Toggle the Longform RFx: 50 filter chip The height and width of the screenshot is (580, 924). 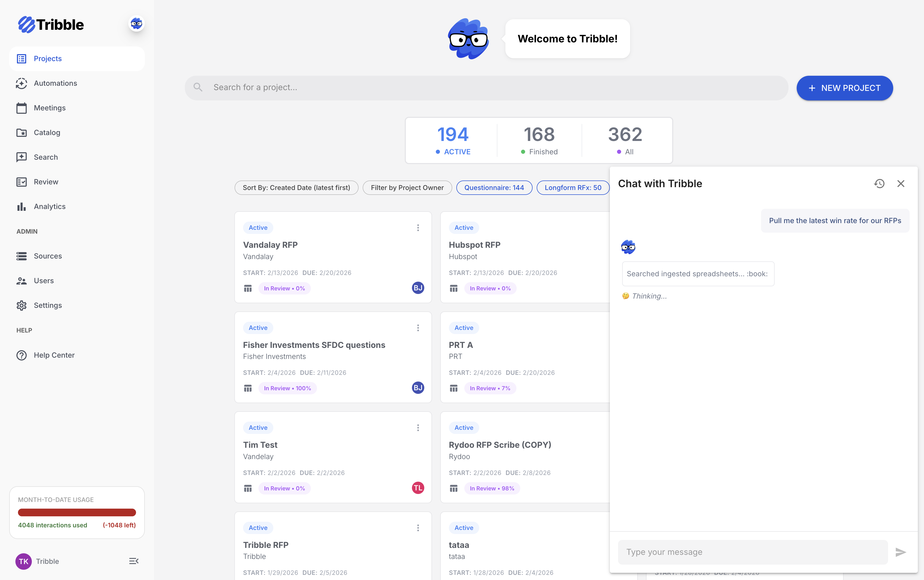[573, 188]
